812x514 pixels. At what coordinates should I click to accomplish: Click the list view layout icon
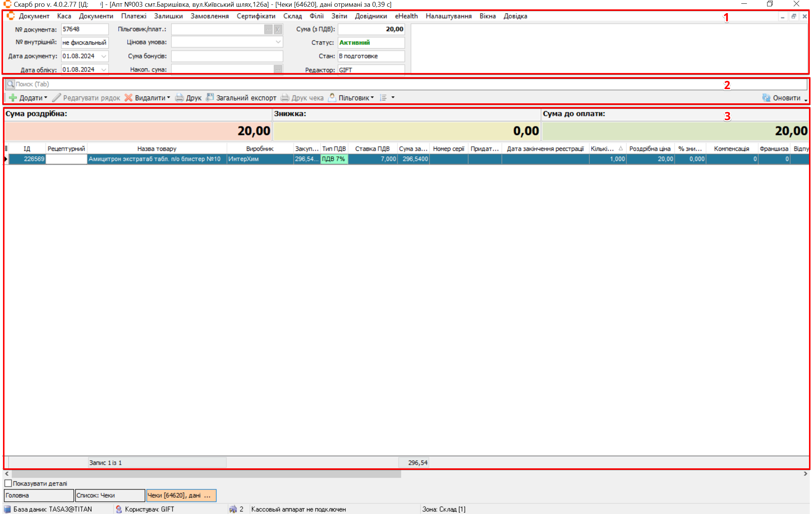[383, 98]
